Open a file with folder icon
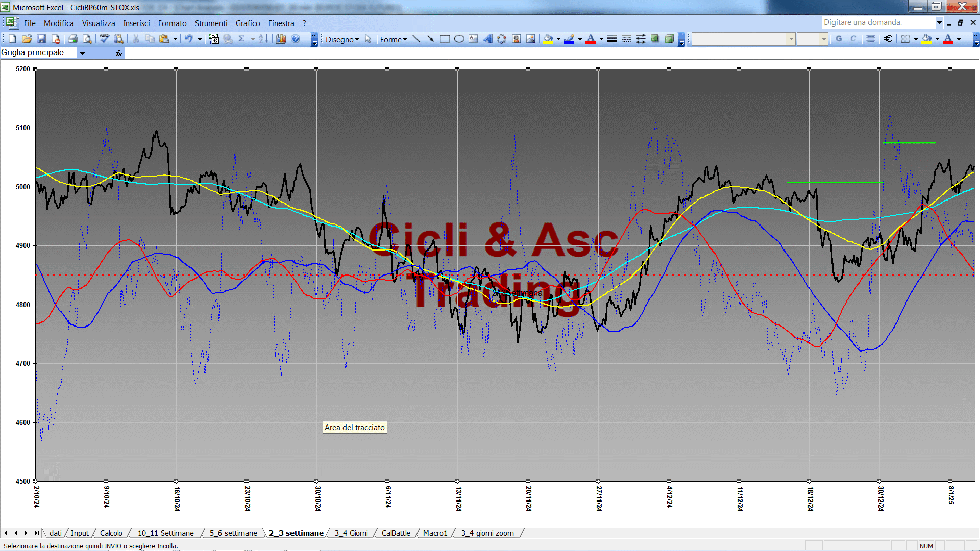 (27, 39)
